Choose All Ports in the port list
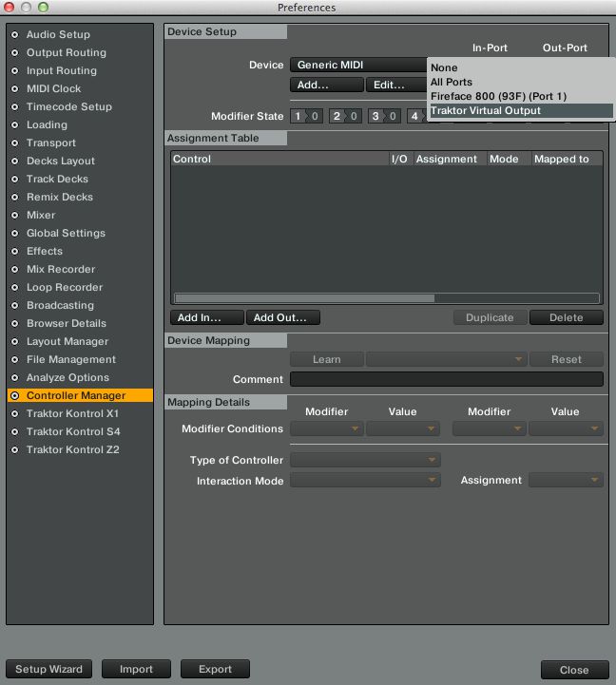 [520, 82]
